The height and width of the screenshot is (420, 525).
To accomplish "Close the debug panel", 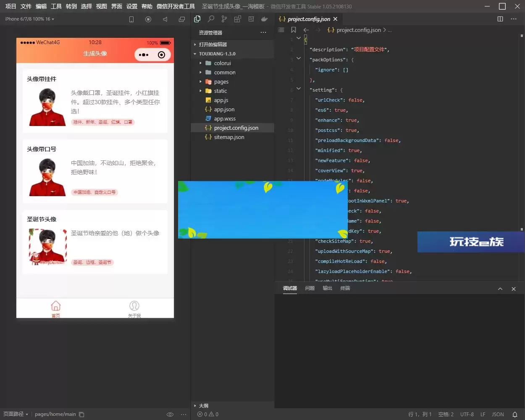I will pyautogui.click(x=514, y=289).
